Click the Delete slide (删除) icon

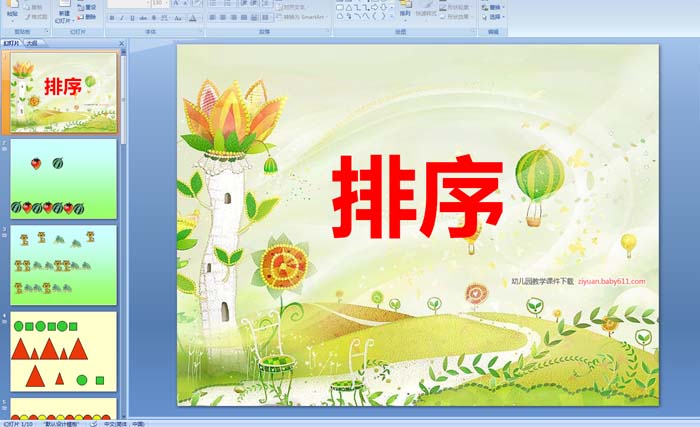click(87, 17)
